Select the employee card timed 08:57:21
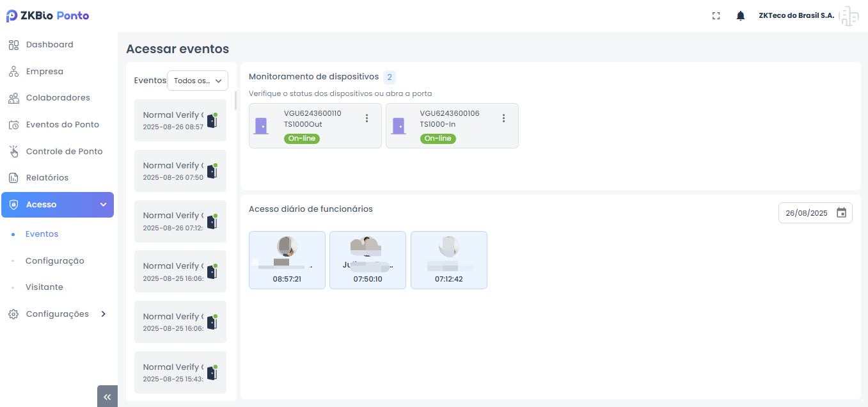The height and width of the screenshot is (407, 868). point(287,260)
